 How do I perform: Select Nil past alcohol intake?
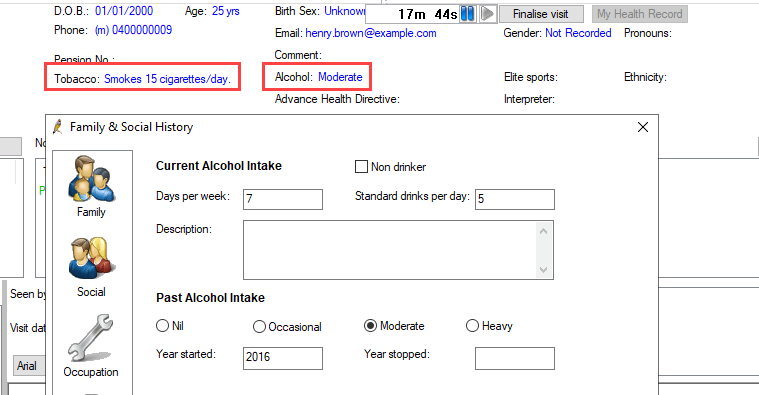click(162, 326)
